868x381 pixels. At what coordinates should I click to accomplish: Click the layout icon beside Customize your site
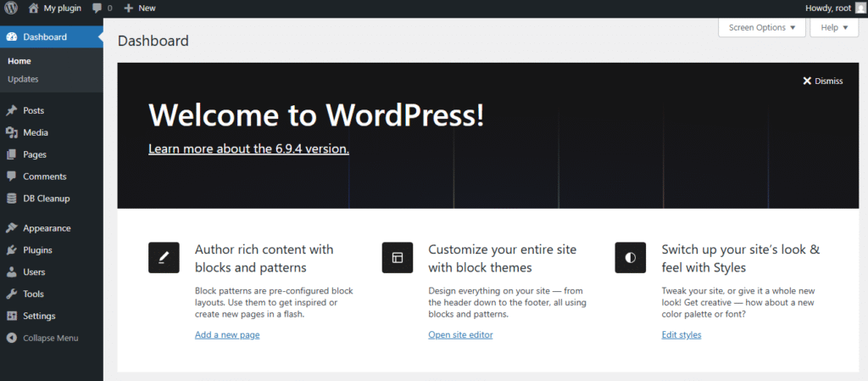click(x=397, y=258)
